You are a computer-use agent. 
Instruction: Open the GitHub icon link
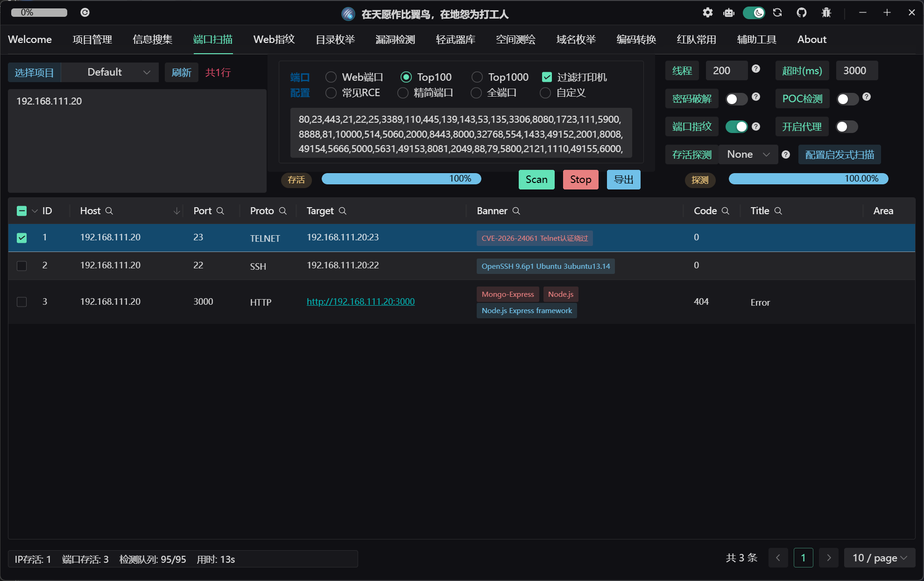[802, 13]
